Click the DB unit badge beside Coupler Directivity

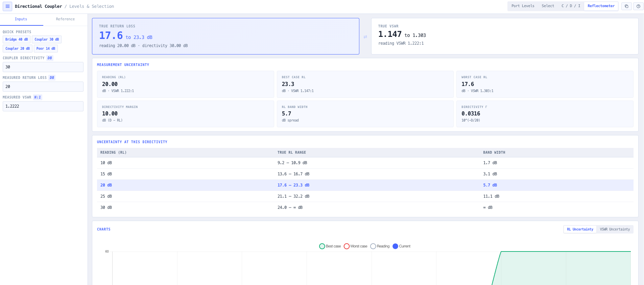click(x=50, y=58)
